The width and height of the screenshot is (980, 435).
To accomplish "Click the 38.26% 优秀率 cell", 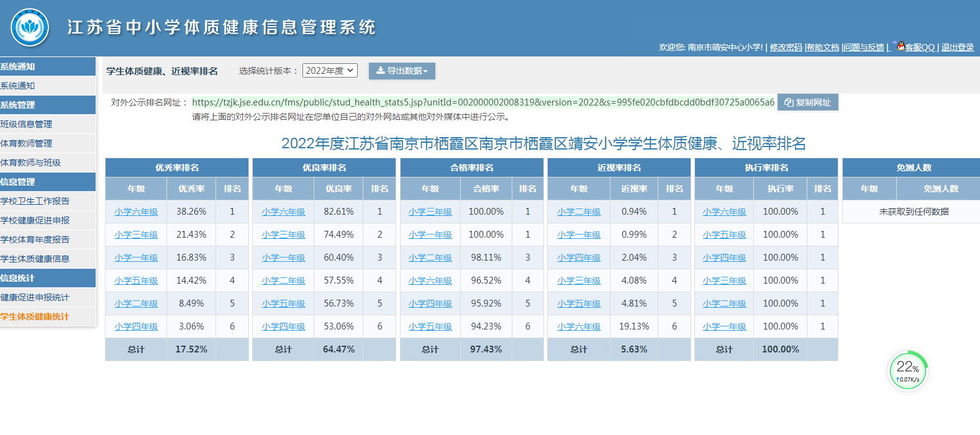I will [x=191, y=212].
